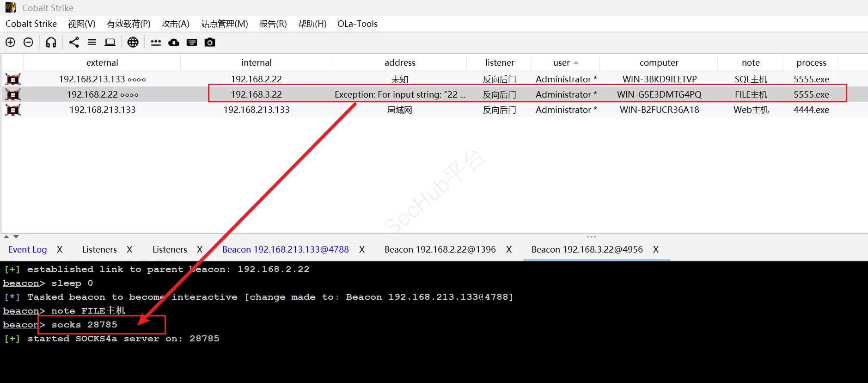The height and width of the screenshot is (383, 868).
Task: Open credentials view icon in toolbar
Action: click(156, 43)
